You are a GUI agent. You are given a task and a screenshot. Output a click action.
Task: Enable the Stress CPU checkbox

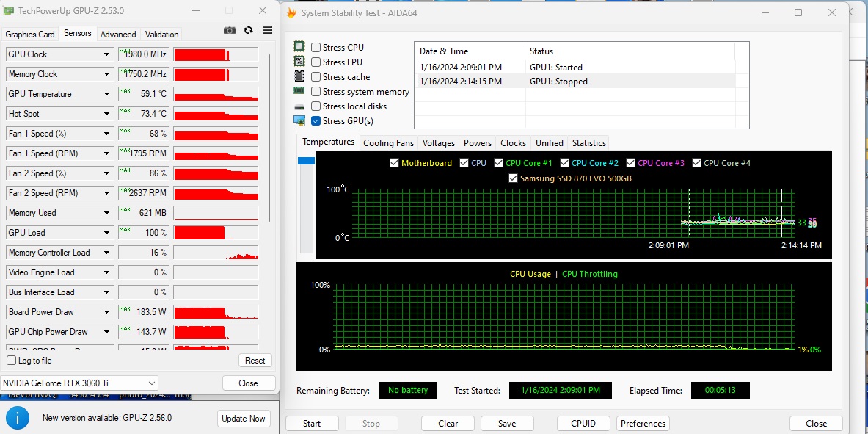click(316, 48)
